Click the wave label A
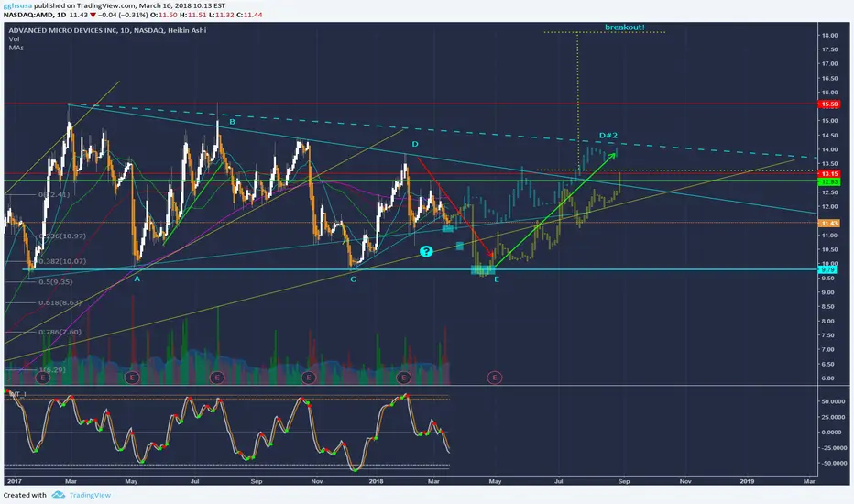The width and height of the screenshot is (854, 504). point(137,279)
